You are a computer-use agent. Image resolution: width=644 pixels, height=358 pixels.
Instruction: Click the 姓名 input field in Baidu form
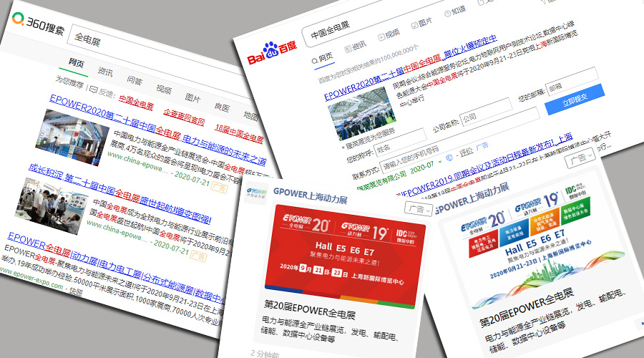tap(400, 142)
